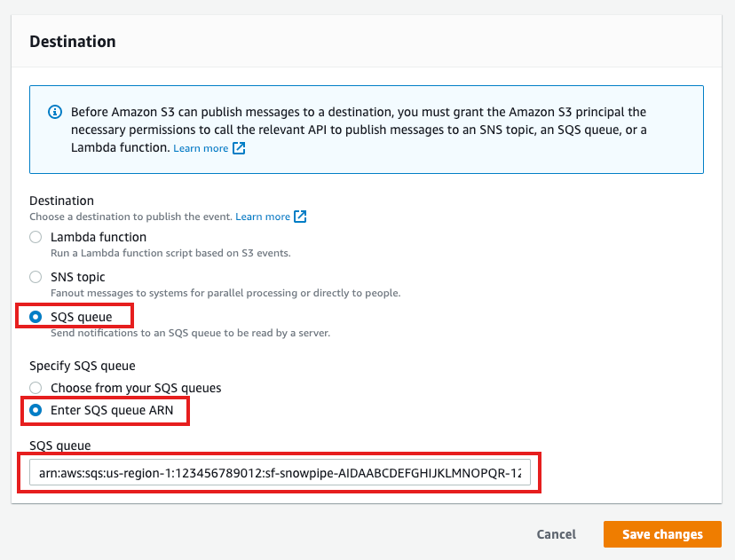735x560 pixels.
Task: Click the 'Specify SQS queue' section label
Action: [83, 366]
